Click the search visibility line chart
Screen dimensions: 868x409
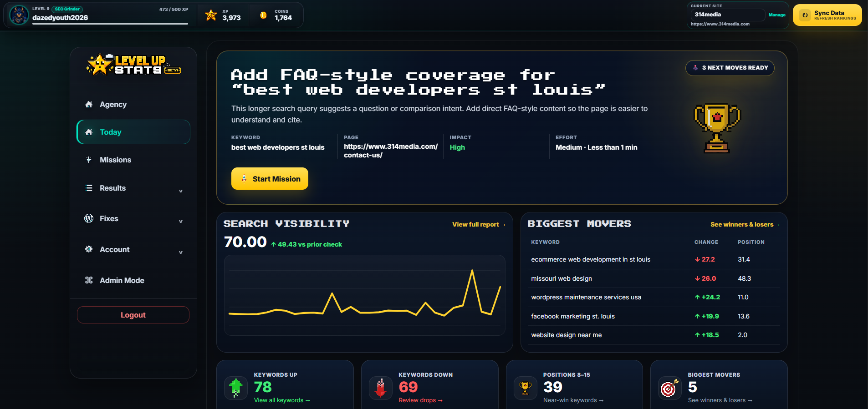click(365, 295)
